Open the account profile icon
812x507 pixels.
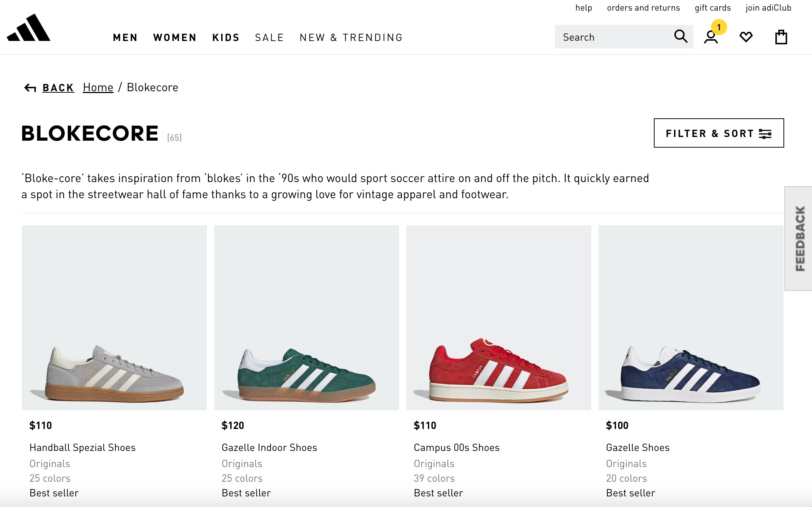coord(711,37)
